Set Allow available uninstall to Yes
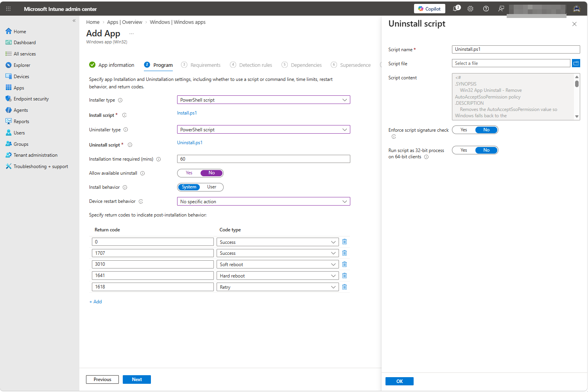Screen dimensions: 588x392 [x=189, y=173]
